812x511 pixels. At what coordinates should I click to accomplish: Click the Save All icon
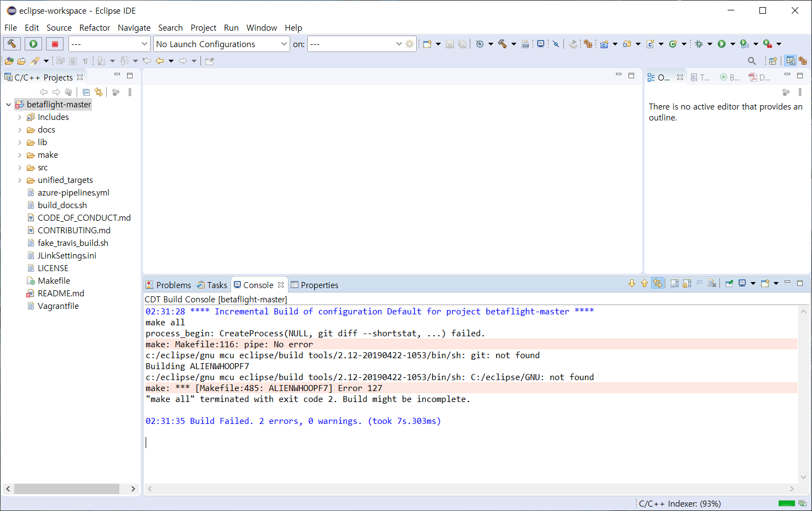(462, 44)
